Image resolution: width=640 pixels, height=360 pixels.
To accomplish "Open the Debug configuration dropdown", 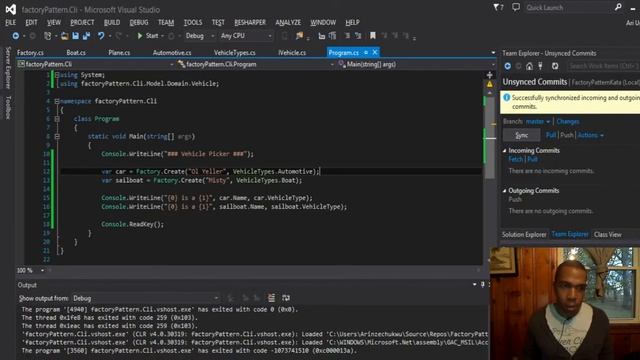I will (200, 36).
